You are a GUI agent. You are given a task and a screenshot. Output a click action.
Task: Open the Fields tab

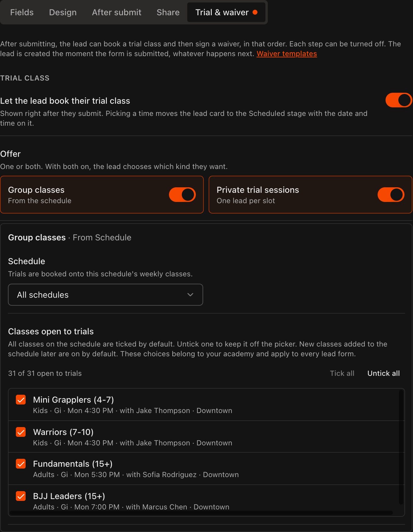click(22, 13)
